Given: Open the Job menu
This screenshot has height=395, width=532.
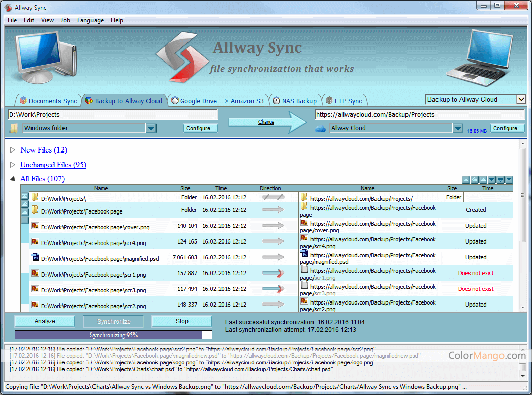Looking at the screenshot, I should 65,20.
